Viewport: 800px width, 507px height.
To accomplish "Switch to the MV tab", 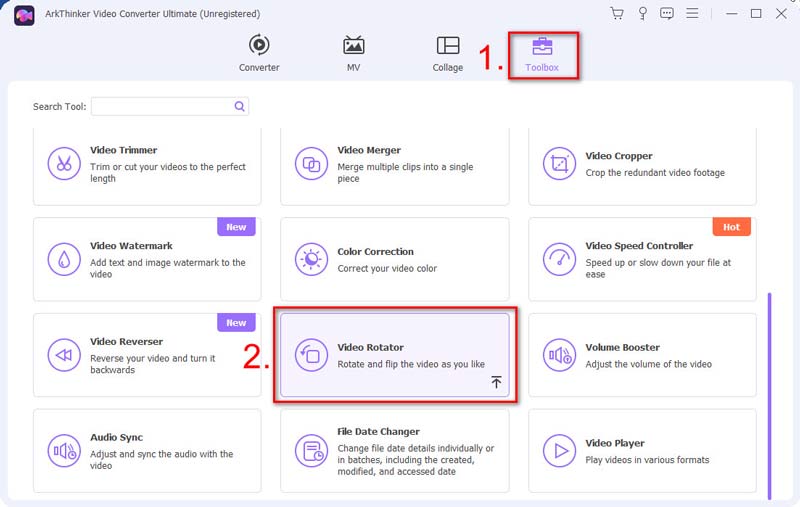I will tap(354, 53).
